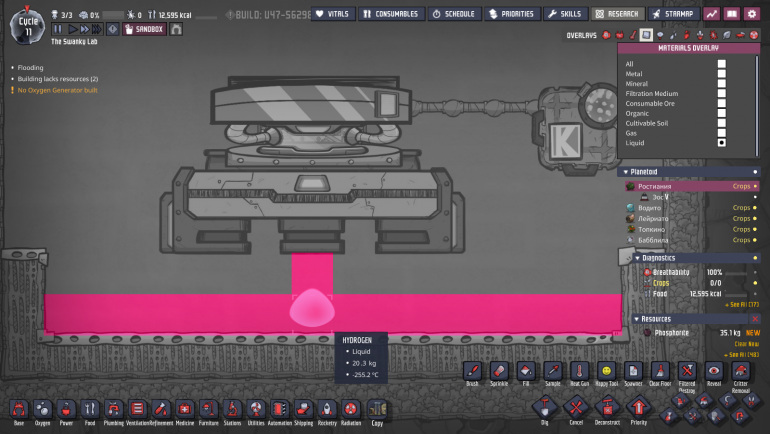
Task: Open the colony report chart
Action: pos(712,14)
